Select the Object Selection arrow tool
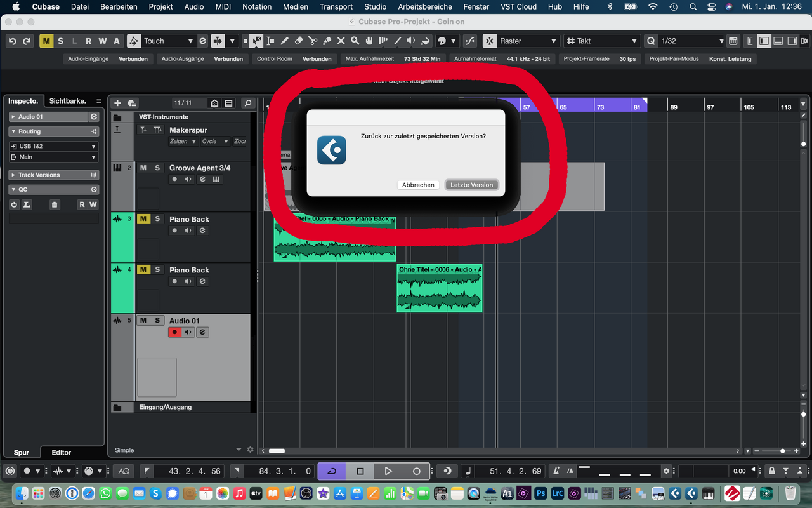The width and height of the screenshot is (812, 508). [x=256, y=41]
